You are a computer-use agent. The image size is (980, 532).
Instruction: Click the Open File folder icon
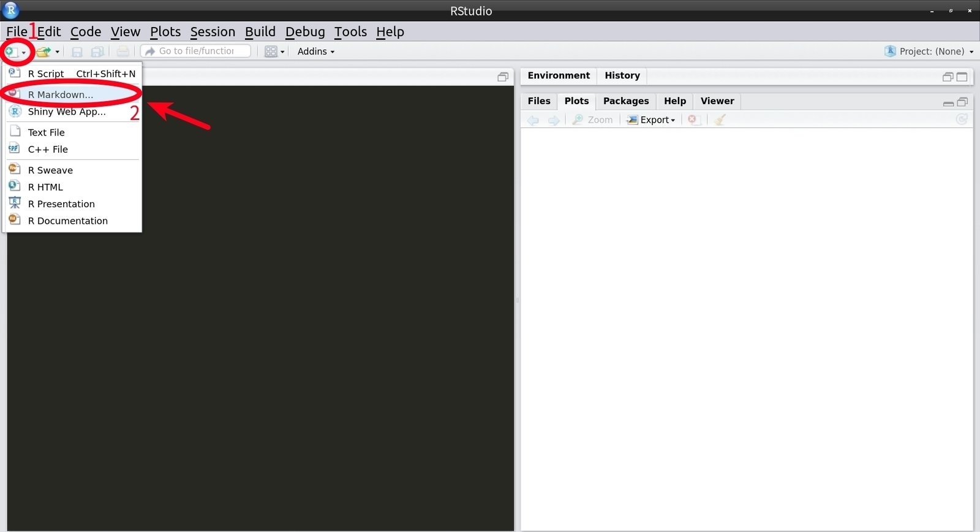pyautogui.click(x=43, y=51)
